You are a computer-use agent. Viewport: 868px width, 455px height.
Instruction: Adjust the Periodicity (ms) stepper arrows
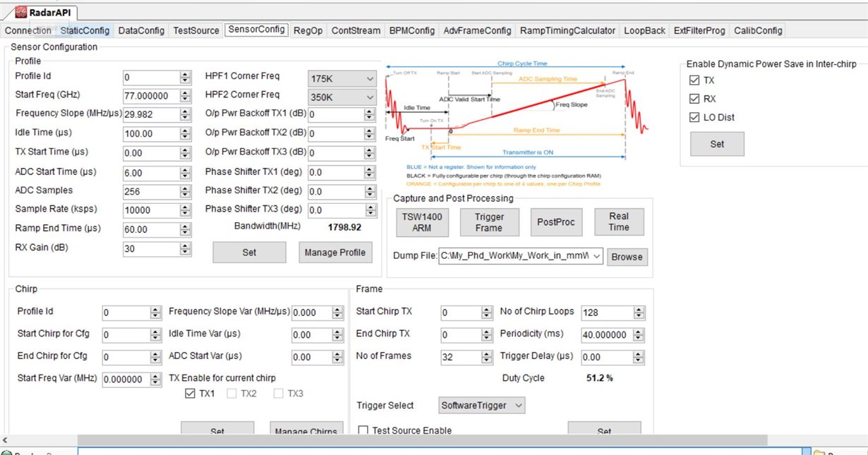tap(639, 335)
